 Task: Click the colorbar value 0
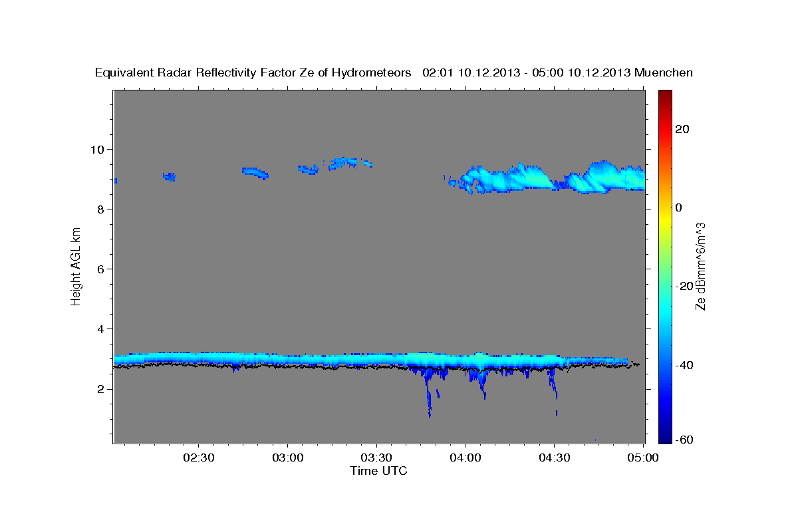(x=678, y=207)
